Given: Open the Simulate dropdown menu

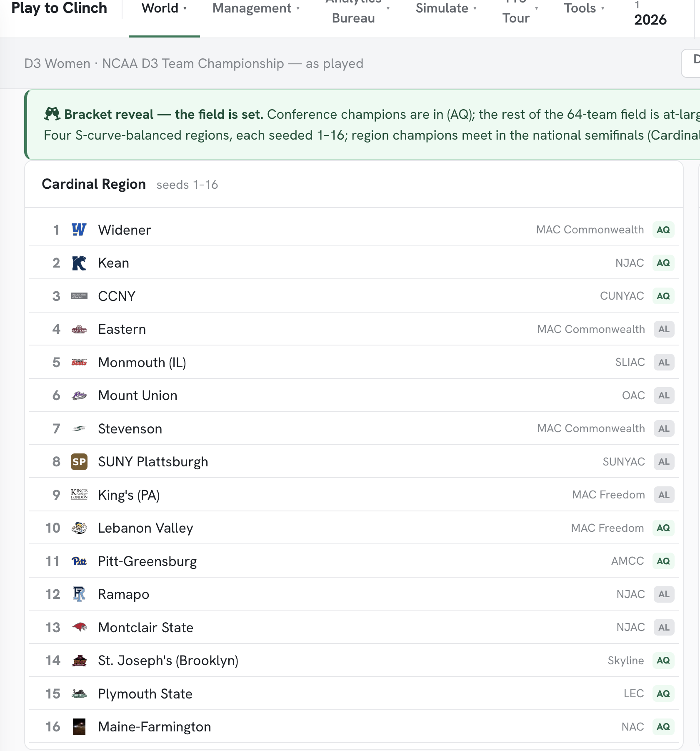Looking at the screenshot, I should click(446, 8).
